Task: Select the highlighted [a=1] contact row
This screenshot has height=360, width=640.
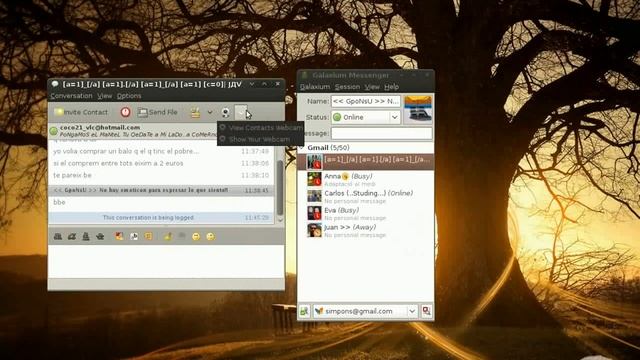Action: coord(366,162)
